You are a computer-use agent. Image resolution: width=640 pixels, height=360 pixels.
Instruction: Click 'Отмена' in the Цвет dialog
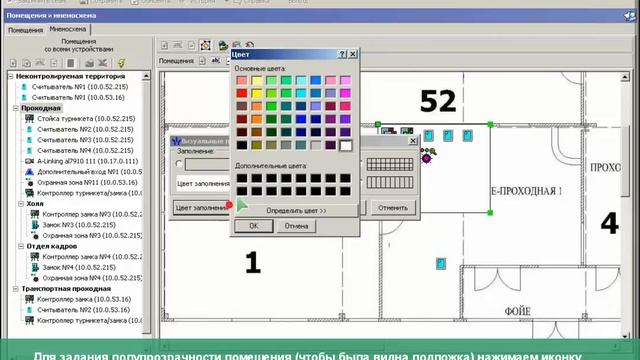click(x=296, y=226)
